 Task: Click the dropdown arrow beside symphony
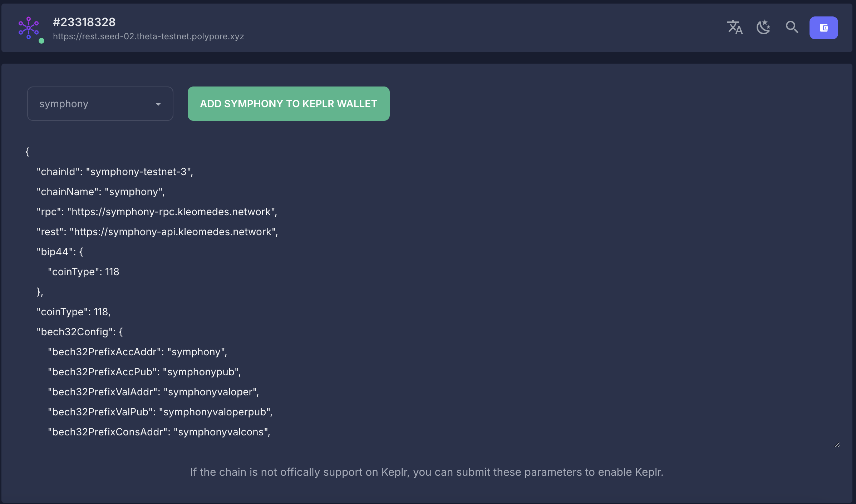click(x=158, y=104)
